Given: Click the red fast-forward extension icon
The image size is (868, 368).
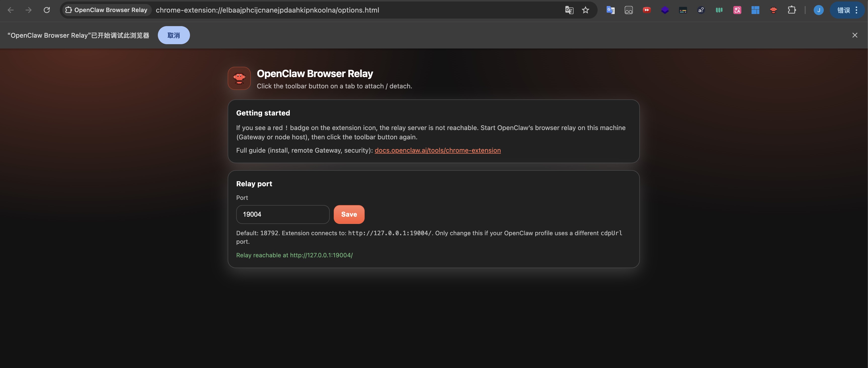Looking at the screenshot, I should click(647, 10).
